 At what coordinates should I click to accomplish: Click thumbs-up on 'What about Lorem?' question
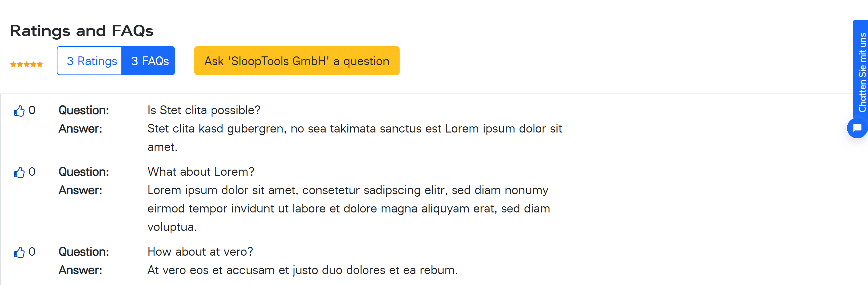pyautogui.click(x=19, y=172)
